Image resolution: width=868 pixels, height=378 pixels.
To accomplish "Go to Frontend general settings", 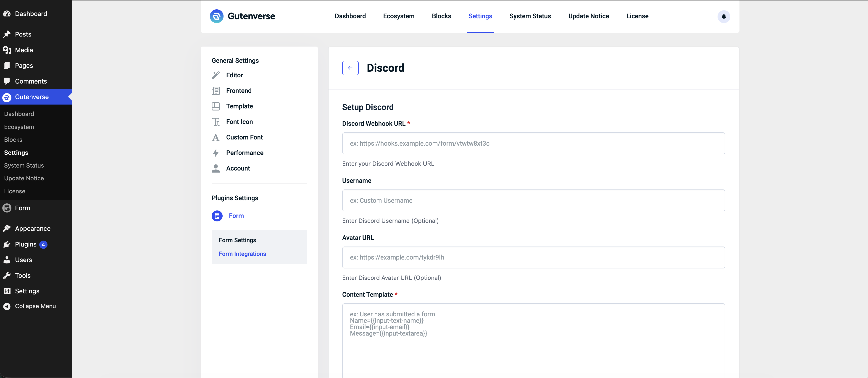I will pos(239,91).
